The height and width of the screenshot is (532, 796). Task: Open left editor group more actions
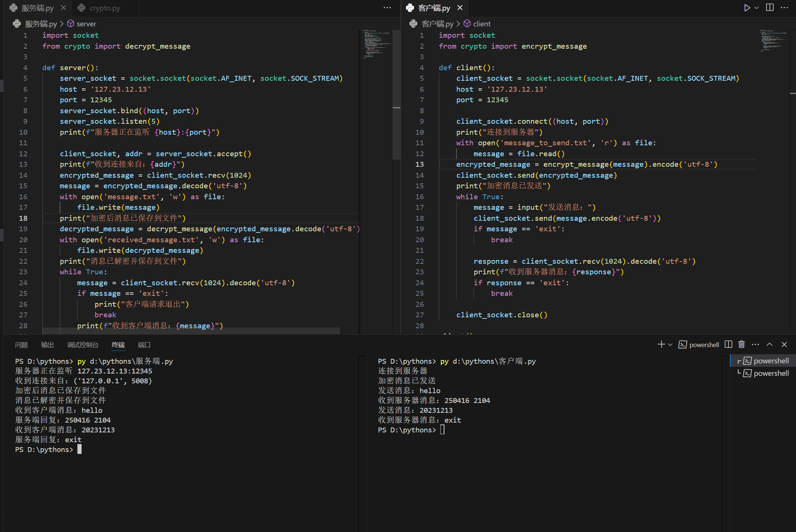point(387,8)
